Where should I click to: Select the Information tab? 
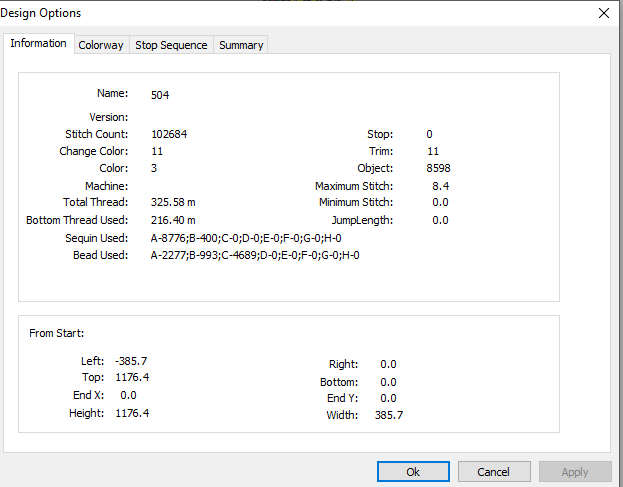[39, 43]
